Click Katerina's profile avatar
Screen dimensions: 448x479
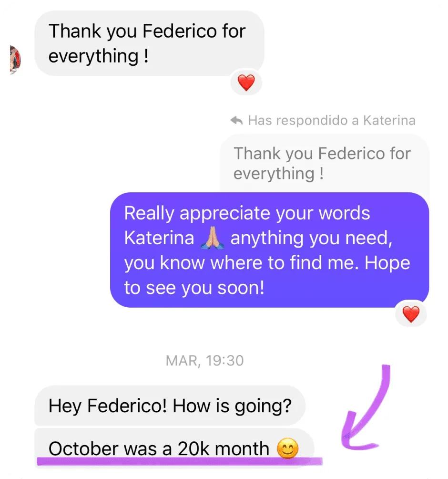15,60
